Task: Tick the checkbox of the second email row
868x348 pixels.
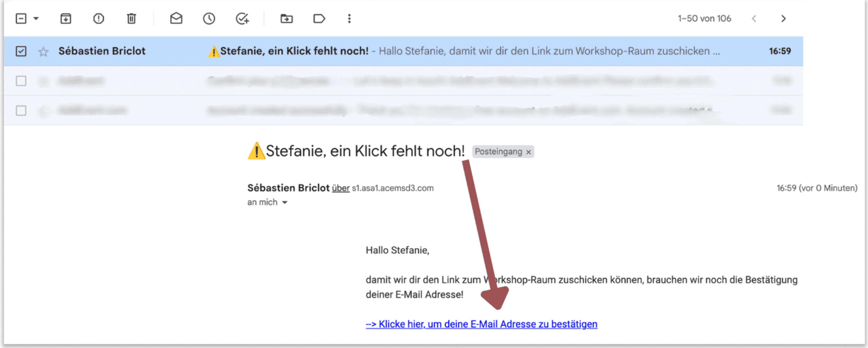Action: point(21,81)
